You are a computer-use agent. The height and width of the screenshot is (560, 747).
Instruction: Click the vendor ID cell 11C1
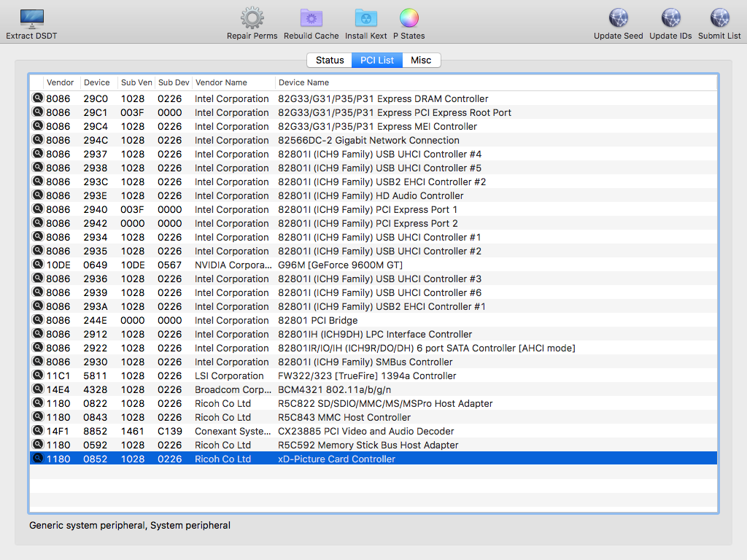click(58, 376)
